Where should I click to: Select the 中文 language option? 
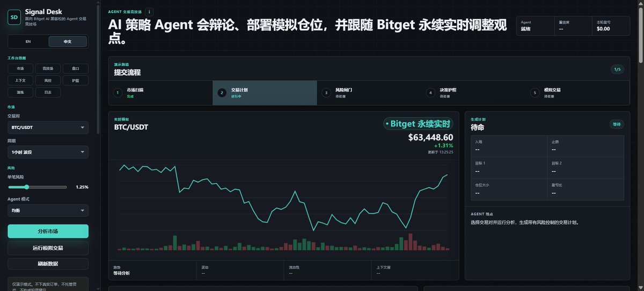point(67,42)
